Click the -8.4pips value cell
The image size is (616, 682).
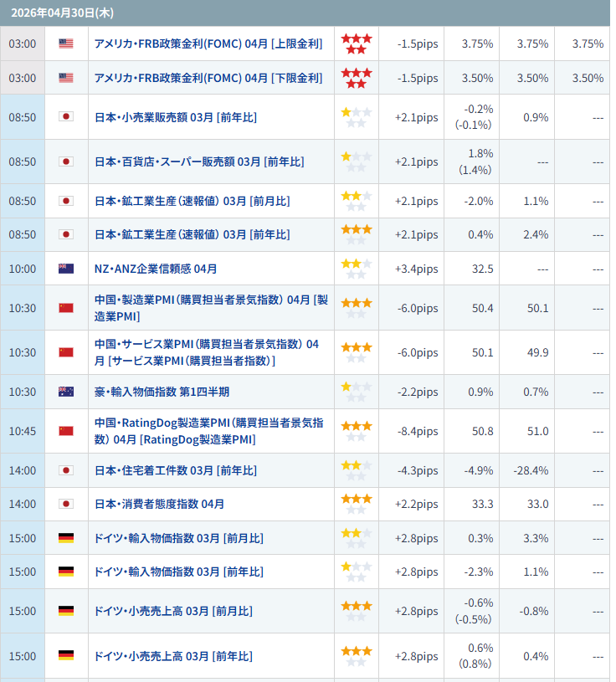418,431
